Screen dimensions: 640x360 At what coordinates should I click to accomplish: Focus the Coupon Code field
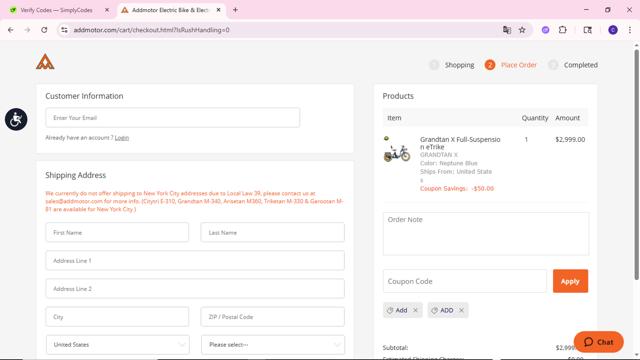pyautogui.click(x=464, y=281)
